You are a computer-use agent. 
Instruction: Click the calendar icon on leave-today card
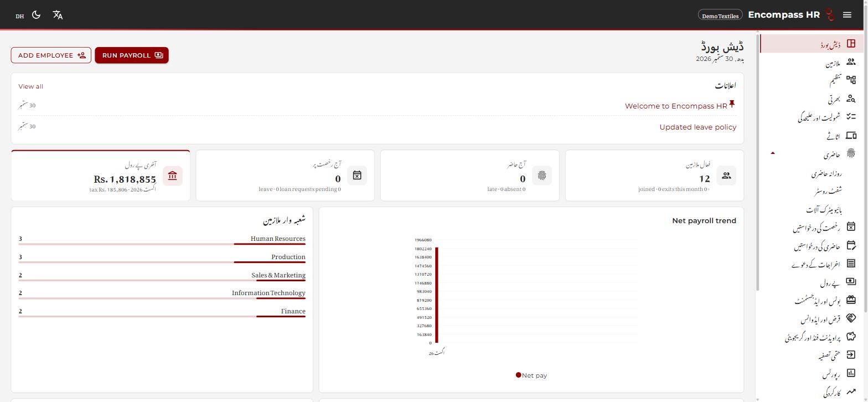tap(357, 176)
